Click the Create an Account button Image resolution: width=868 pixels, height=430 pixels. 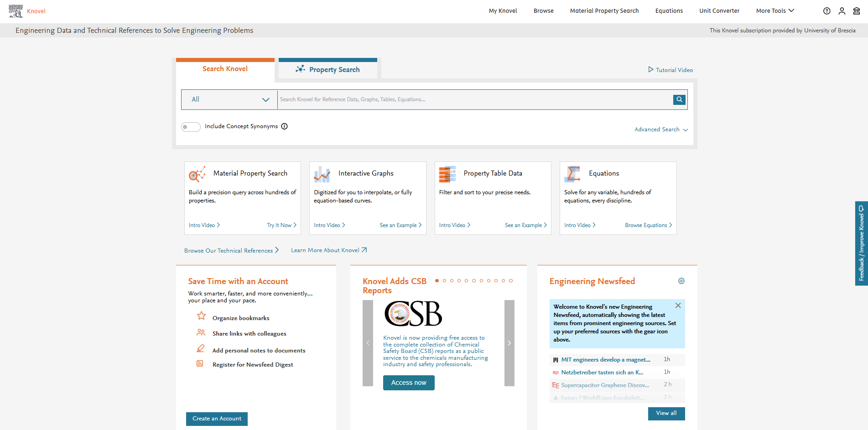pyautogui.click(x=217, y=419)
